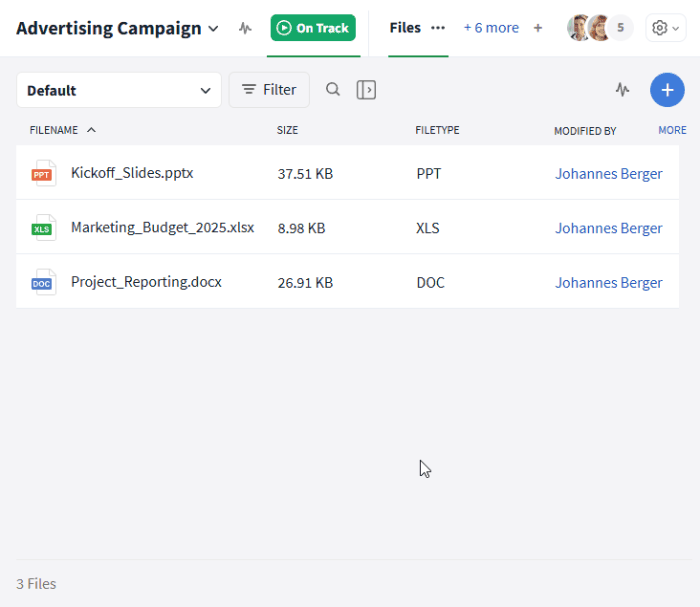Open activity icon next to project title
This screenshot has height=607, width=700.
[x=245, y=28]
